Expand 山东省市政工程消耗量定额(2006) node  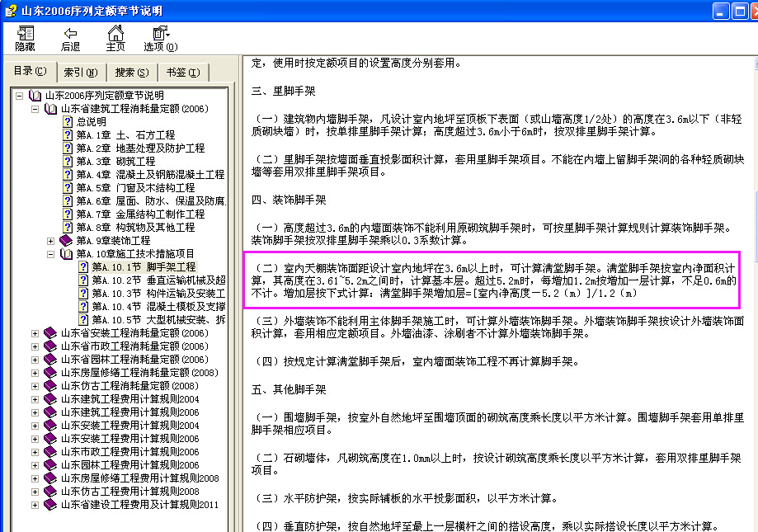(x=35, y=346)
